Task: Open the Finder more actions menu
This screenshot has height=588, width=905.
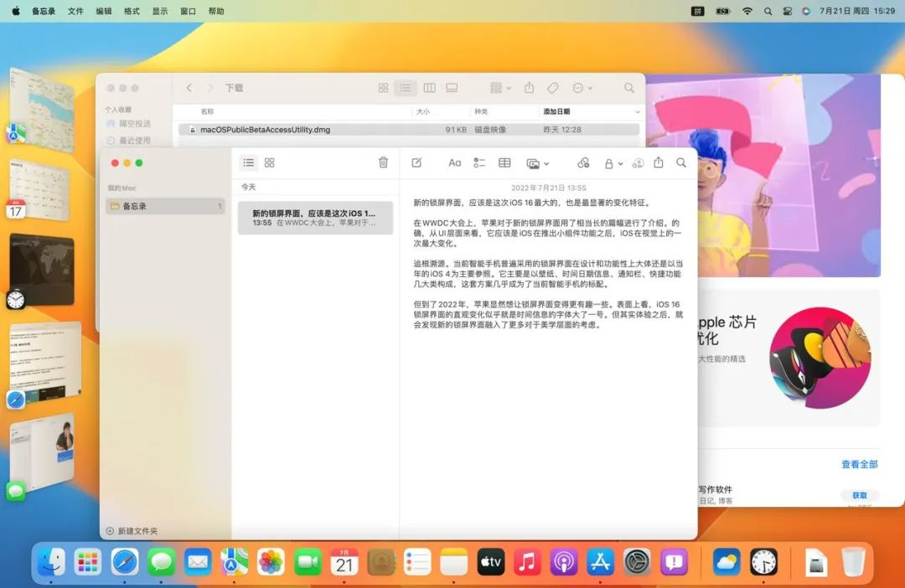Action: tap(581, 88)
